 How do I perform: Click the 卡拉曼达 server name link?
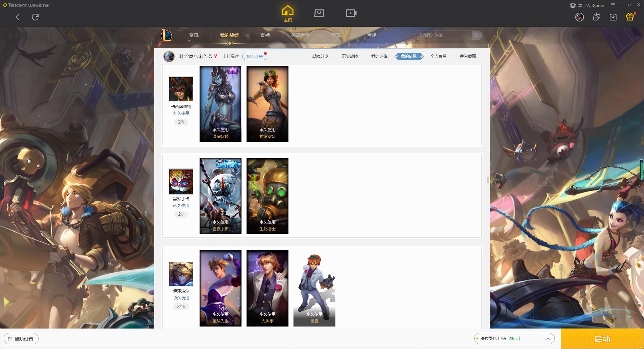coord(231,56)
